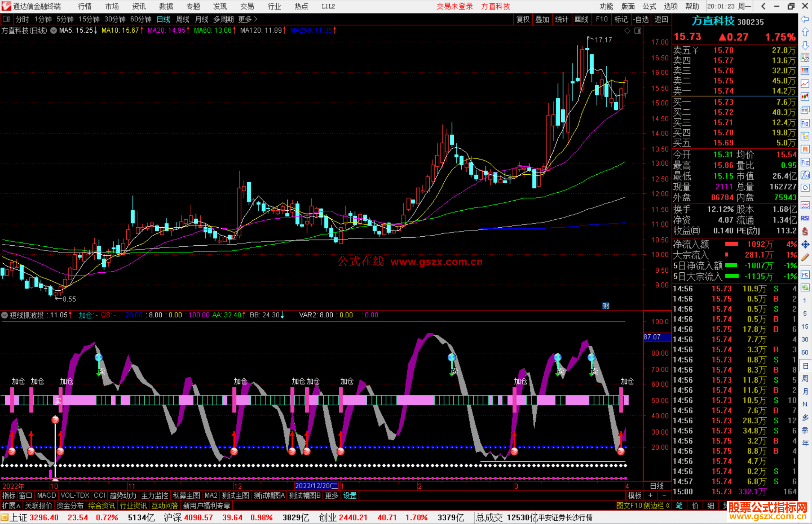Click the 设置 link in indicator bar
Viewport: 812px width, 524px height.
pyautogui.click(x=350, y=495)
